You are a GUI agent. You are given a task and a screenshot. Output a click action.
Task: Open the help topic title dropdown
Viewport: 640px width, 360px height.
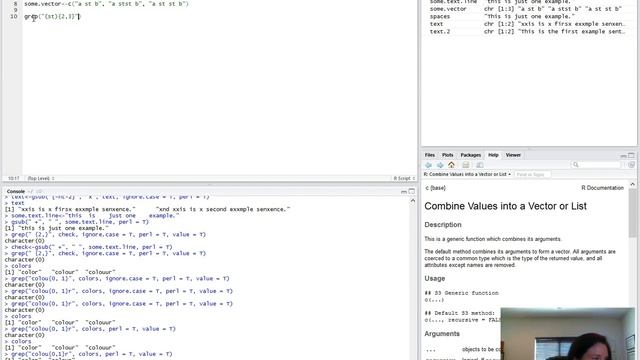pos(467,174)
